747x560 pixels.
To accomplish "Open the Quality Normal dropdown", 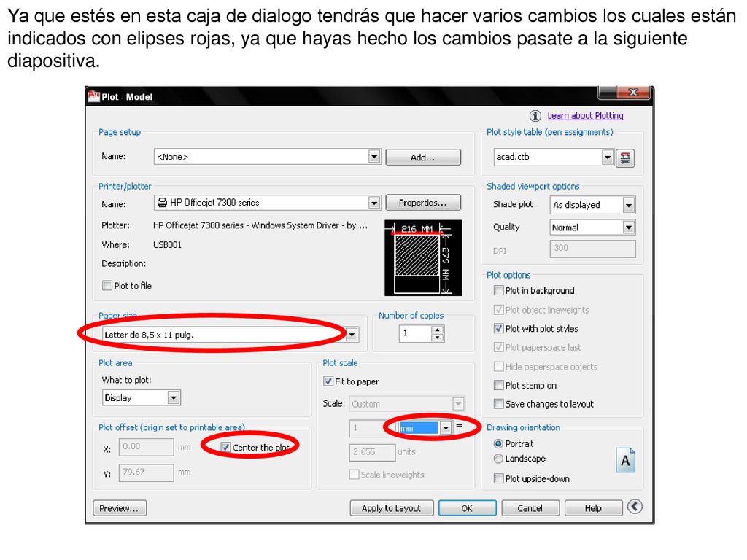I will pyautogui.click(x=628, y=227).
